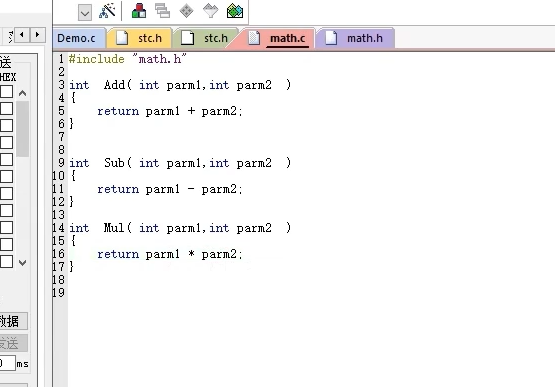Click the #include "math.h" line
Viewport: 555px width, 387px height.
point(127,59)
